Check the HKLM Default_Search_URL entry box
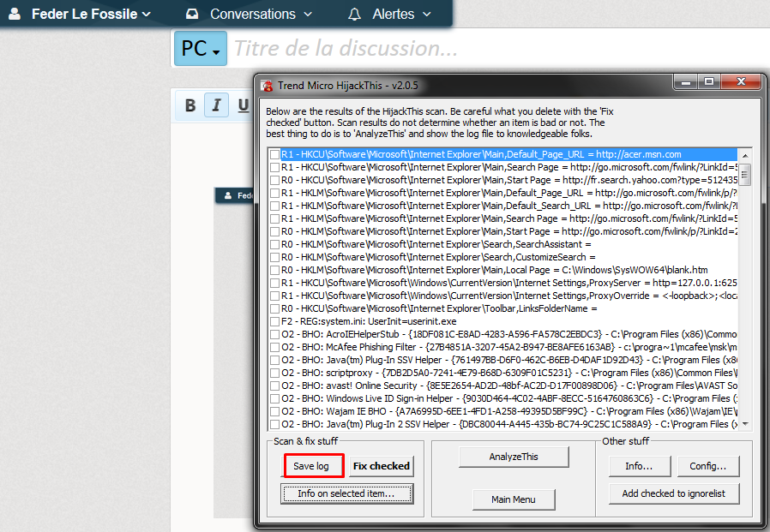770x532 pixels. 275,206
